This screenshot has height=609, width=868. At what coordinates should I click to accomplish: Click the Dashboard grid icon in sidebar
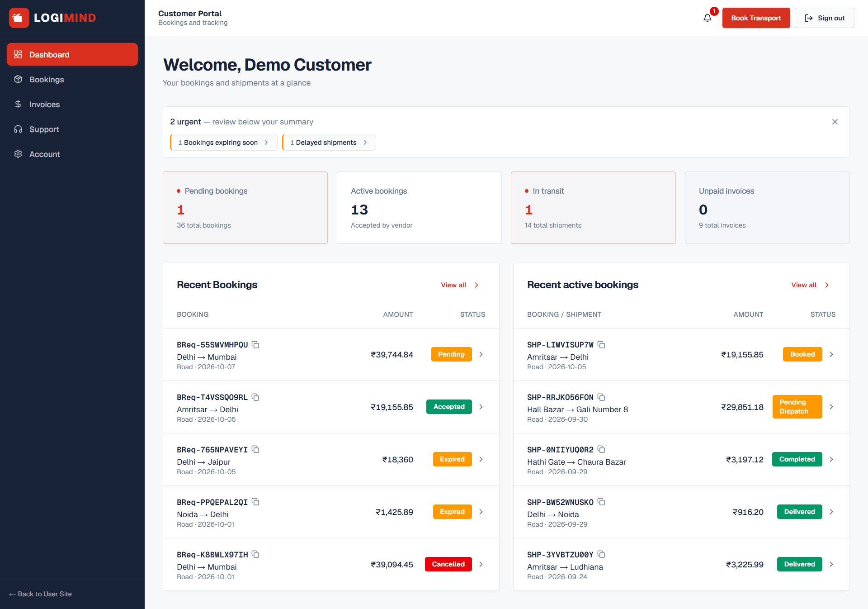pyautogui.click(x=18, y=54)
